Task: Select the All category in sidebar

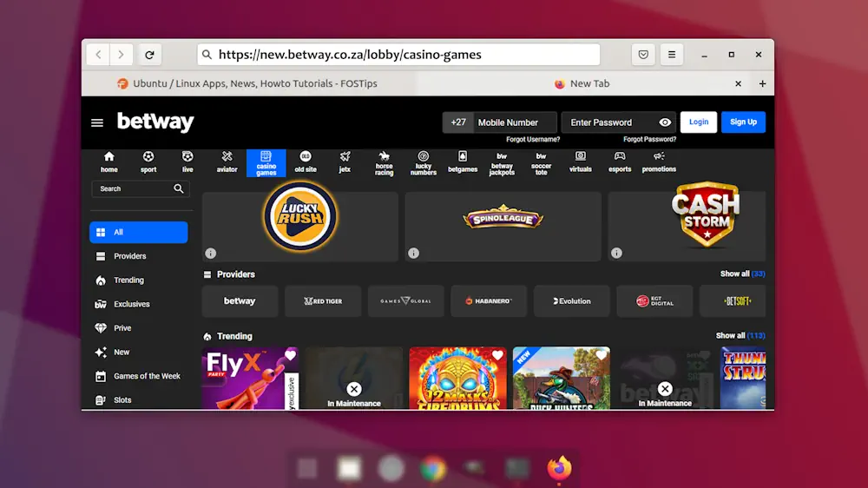Action: 138,232
